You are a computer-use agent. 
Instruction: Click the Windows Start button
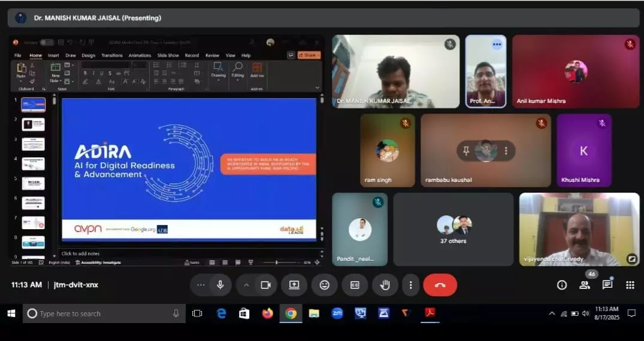(11, 313)
